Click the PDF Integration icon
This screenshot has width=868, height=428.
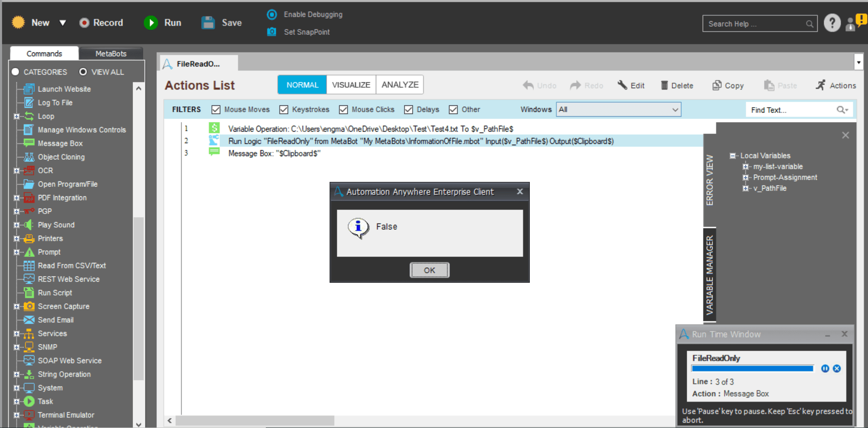pyautogui.click(x=29, y=198)
